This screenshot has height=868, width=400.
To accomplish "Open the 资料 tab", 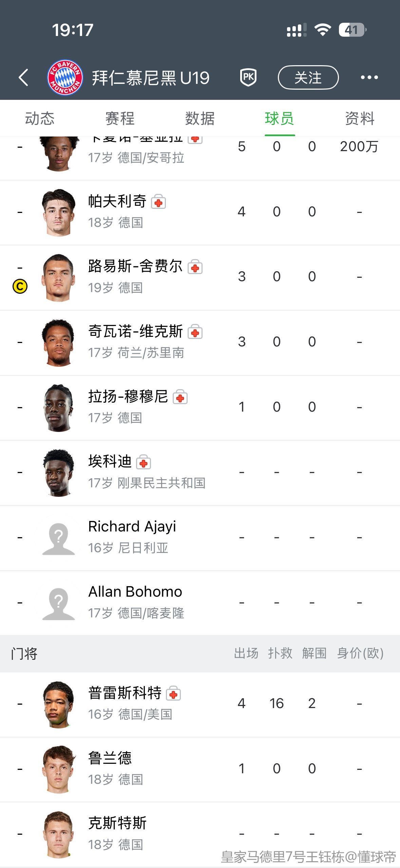I will click(360, 119).
